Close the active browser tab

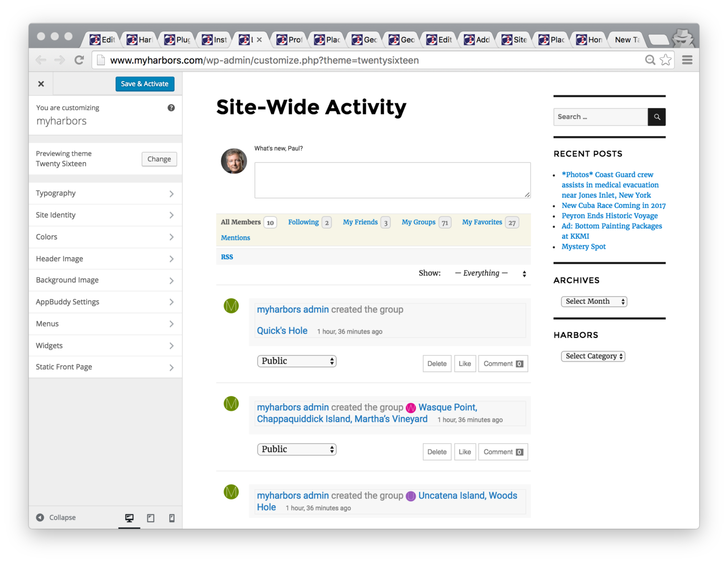coord(259,40)
